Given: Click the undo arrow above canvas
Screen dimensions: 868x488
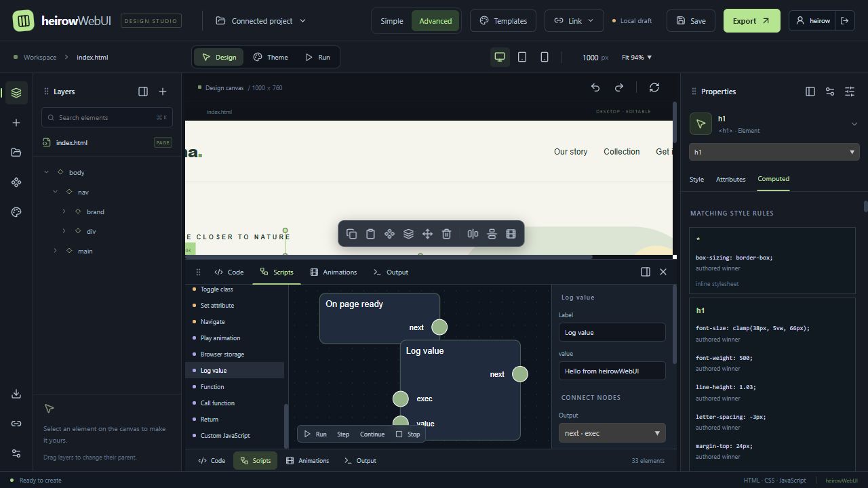Looking at the screenshot, I should pos(595,87).
